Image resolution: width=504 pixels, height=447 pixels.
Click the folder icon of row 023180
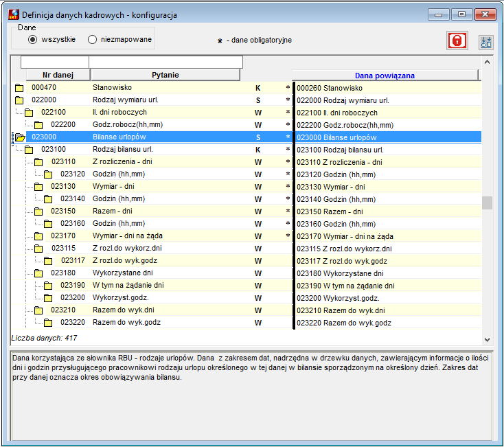tap(38, 273)
